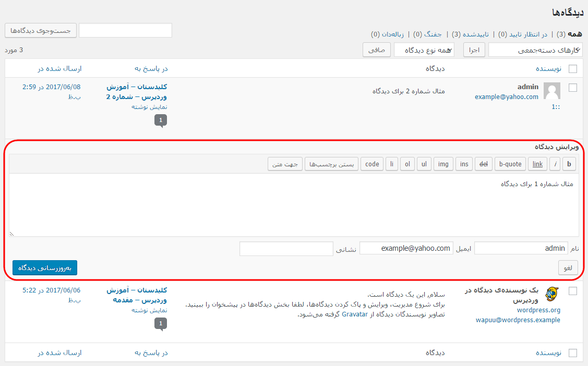Viewport: 588px width, 366px height.
Task: Click the ins quicktag button
Action: [x=464, y=164]
